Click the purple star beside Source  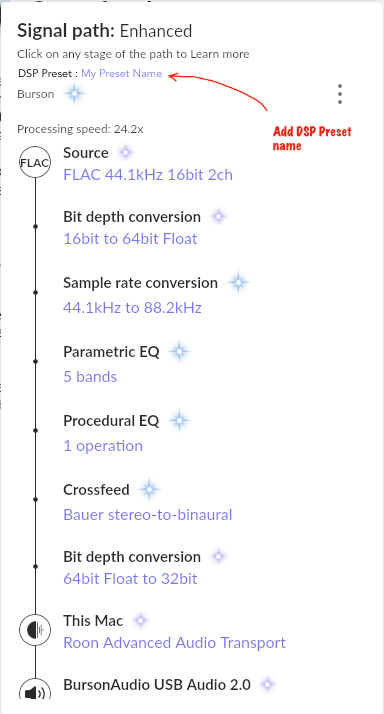126,153
